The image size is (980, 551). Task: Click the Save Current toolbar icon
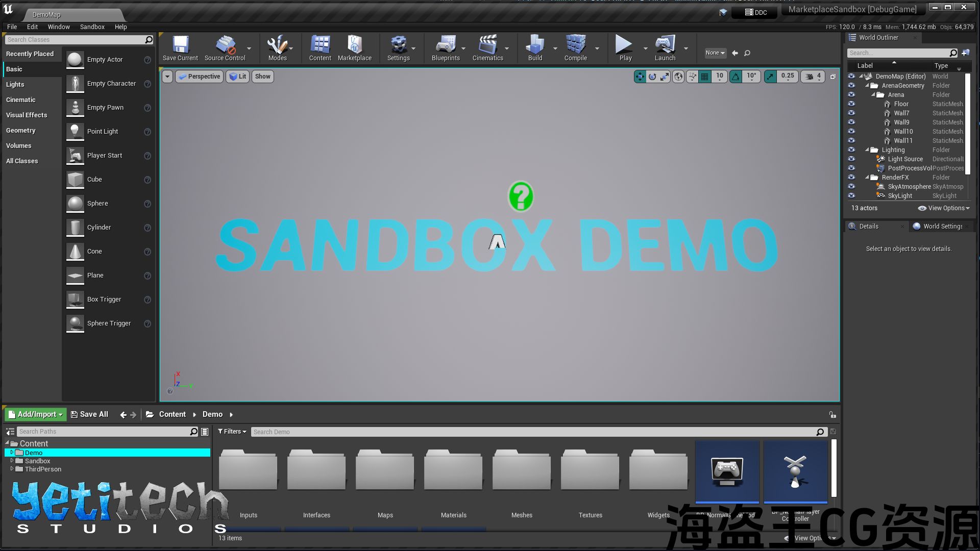pyautogui.click(x=180, y=45)
